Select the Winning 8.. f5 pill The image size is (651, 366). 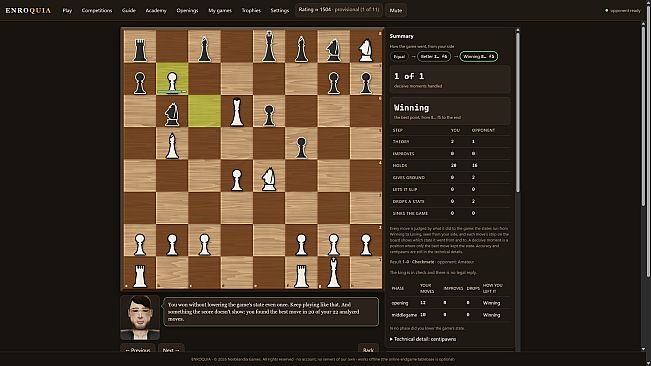(478, 56)
